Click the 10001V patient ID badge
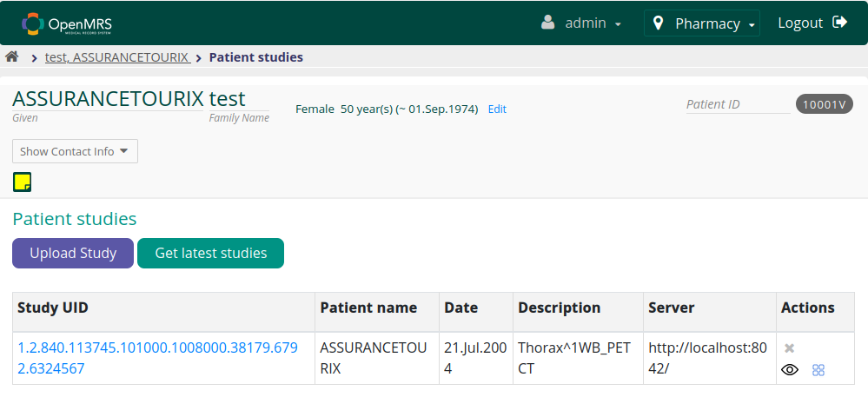This screenshot has height=417, width=868. 825,104
